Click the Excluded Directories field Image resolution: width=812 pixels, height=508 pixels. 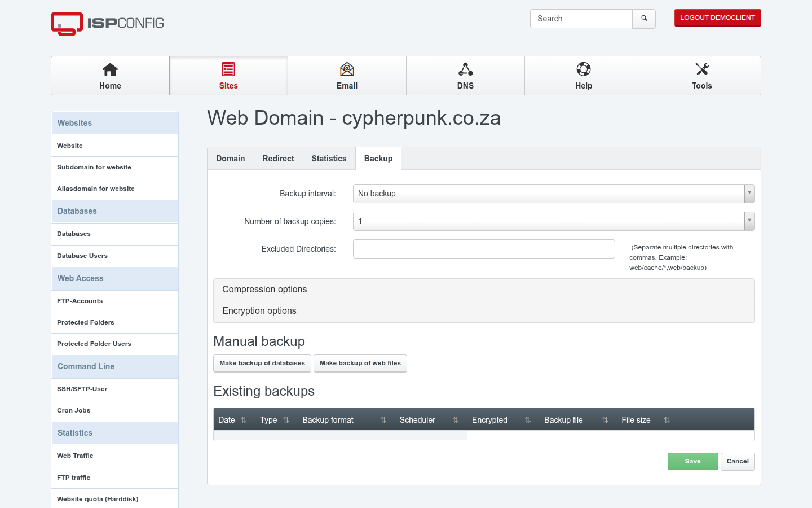tap(484, 249)
